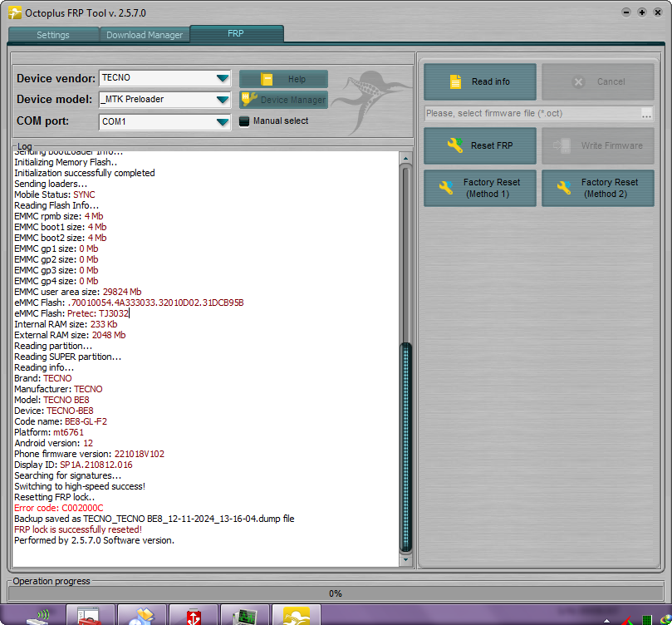Expand the Device vendor dropdown arrow
This screenshot has width=672, height=625.
click(x=223, y=78)
